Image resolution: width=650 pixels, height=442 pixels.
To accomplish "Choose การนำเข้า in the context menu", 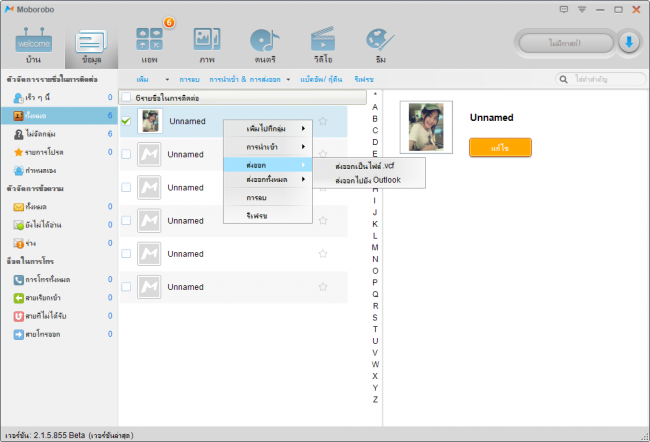I will tap(268, 147).
